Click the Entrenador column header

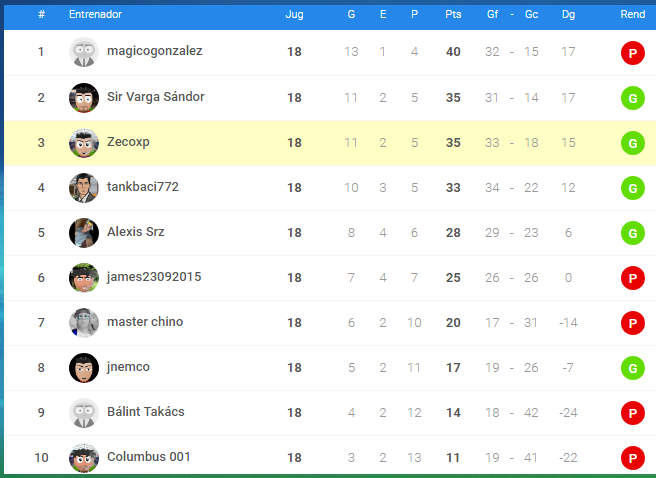coord(95,14)
